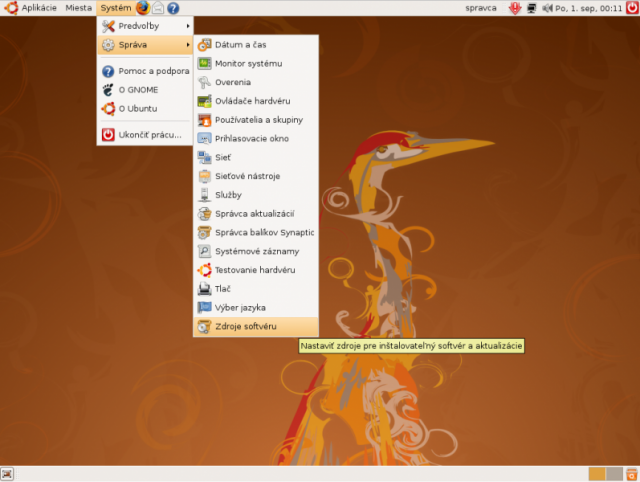Expand the Správa submenu

point(145,45)
